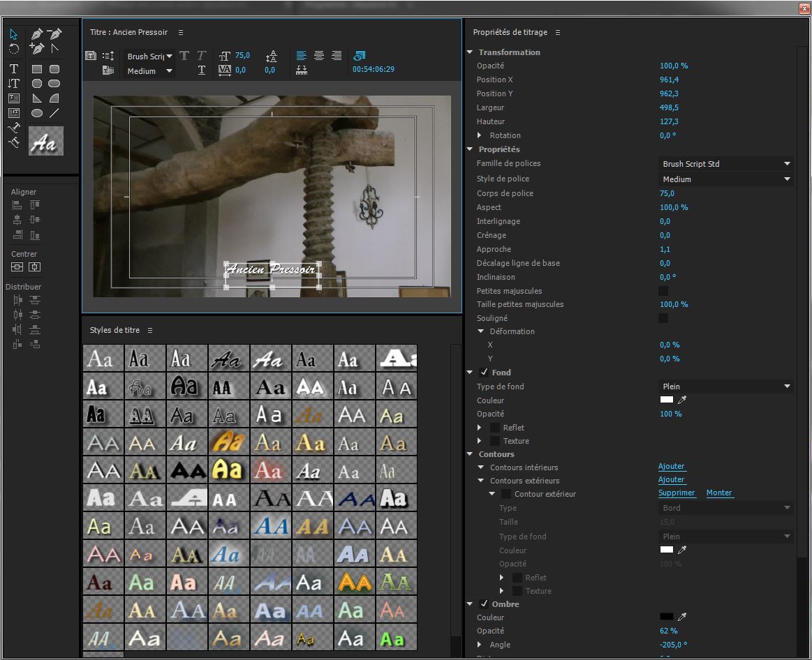Enable the Souligné underline checkbox
Viewport: 812px width, 660px height.
click(663, 318)
